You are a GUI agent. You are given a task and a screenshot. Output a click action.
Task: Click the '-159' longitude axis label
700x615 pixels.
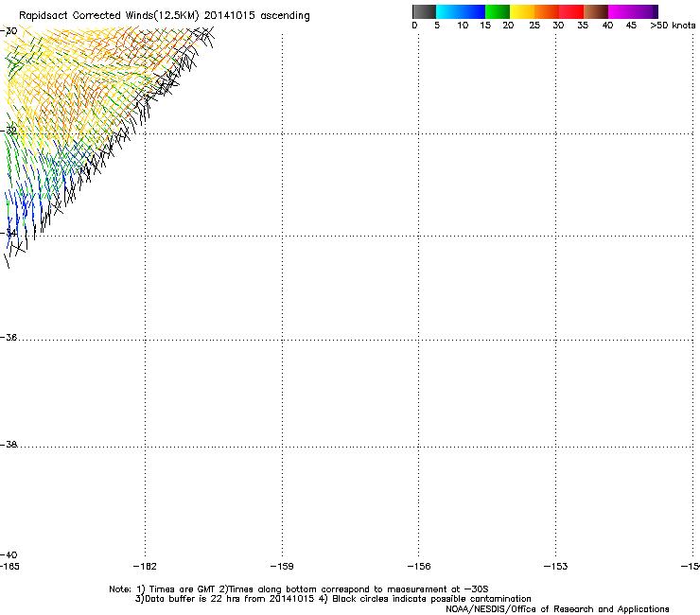[282, 567]
